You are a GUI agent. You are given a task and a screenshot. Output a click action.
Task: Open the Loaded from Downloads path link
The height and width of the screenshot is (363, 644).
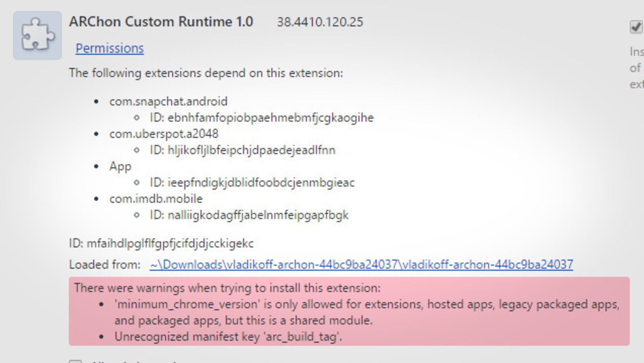(361, 265)
